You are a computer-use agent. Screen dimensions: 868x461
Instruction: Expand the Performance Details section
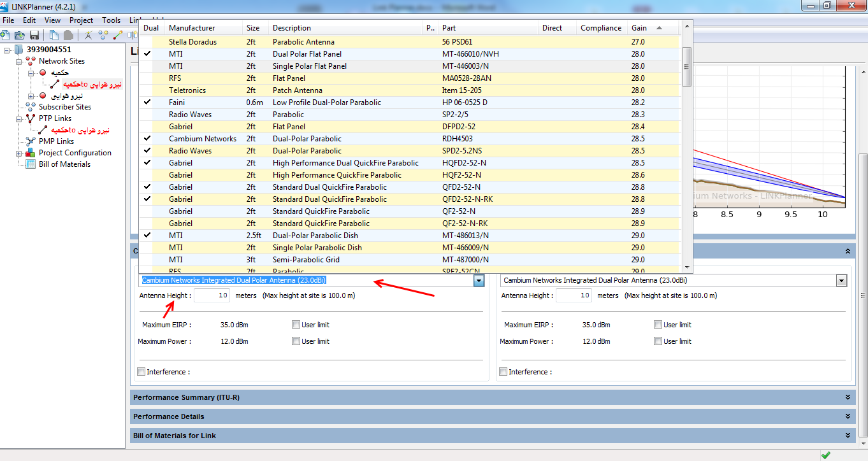491,416
